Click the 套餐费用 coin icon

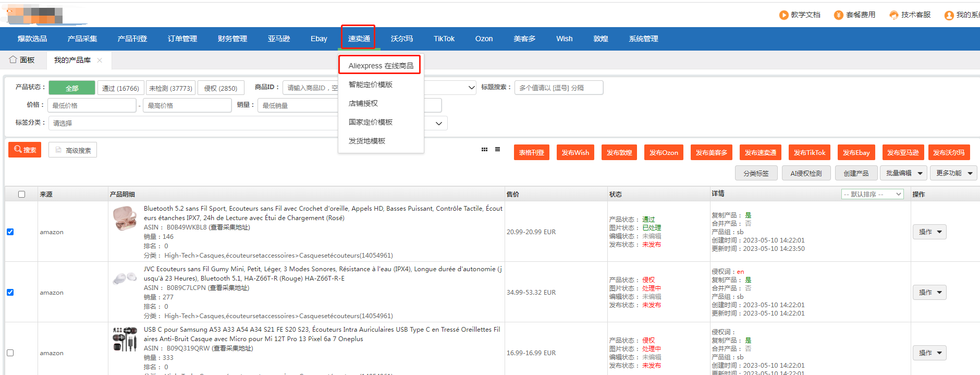(838, 15)
